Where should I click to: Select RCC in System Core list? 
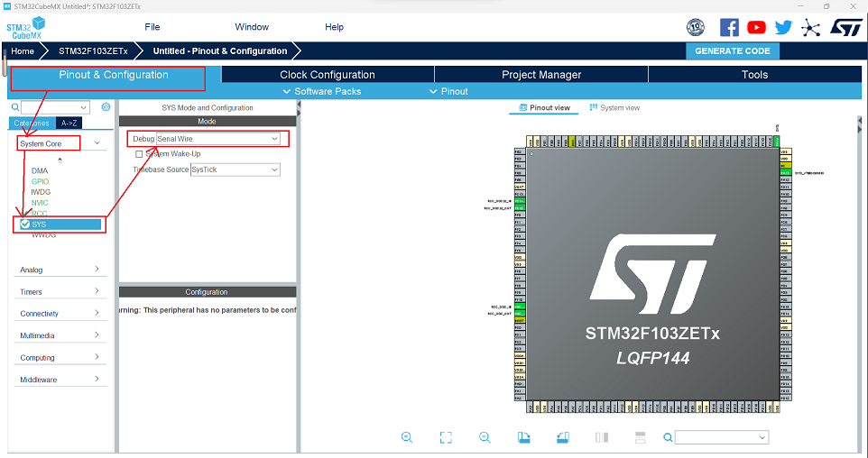[x=40, y=214]
